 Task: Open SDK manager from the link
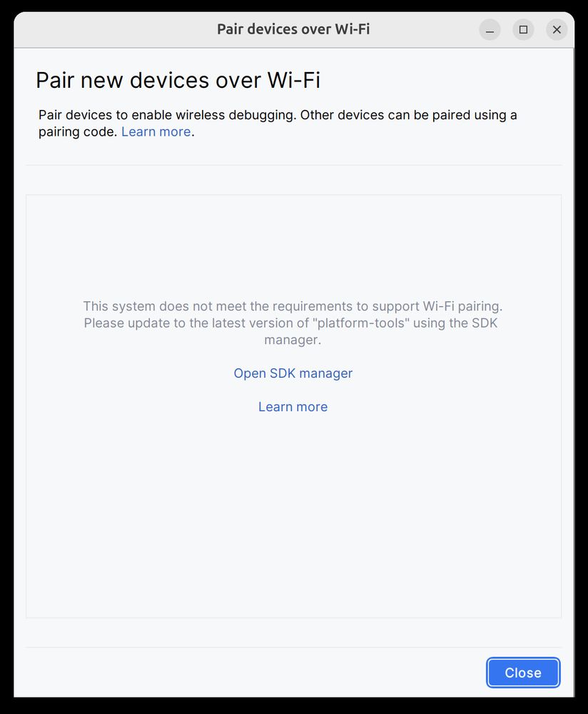pos(293,373)
